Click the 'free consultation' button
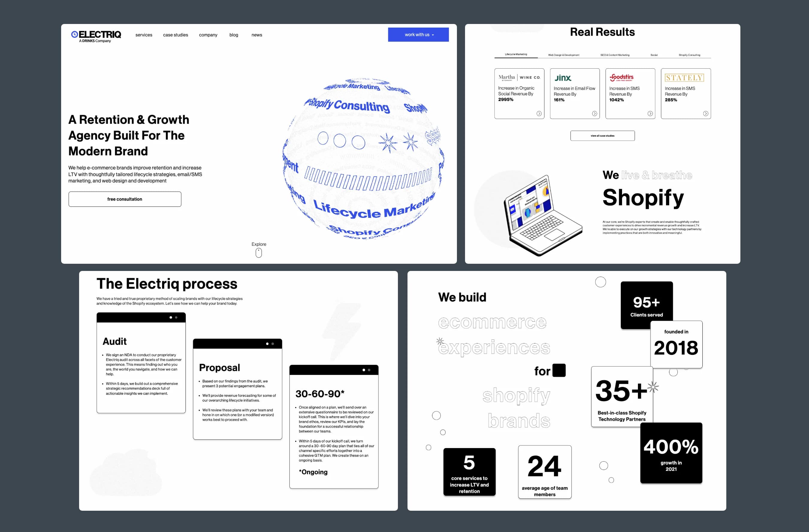Screen dimensions: 809x532 pos(125,199)
